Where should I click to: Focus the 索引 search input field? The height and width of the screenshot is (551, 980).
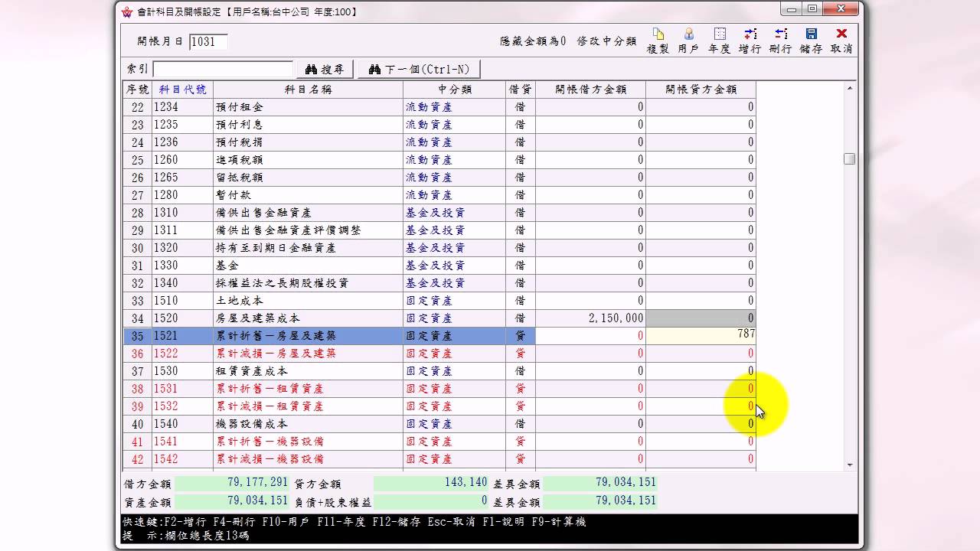(223, 70)
